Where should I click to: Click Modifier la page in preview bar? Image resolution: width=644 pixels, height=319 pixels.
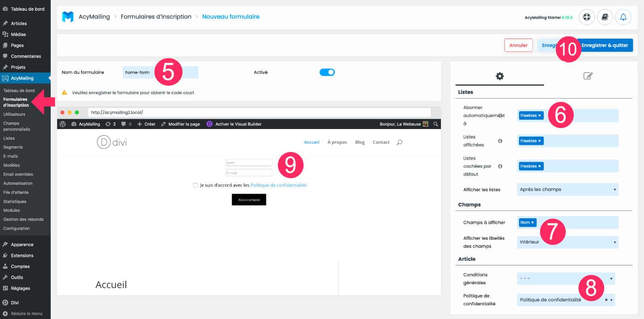pyautogui.click(x=180, y=124)
